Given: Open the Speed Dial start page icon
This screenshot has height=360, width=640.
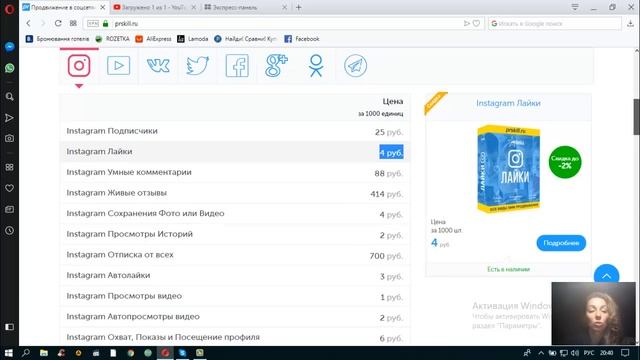Looking at the screenshot, I should click(x=73, y=23).
